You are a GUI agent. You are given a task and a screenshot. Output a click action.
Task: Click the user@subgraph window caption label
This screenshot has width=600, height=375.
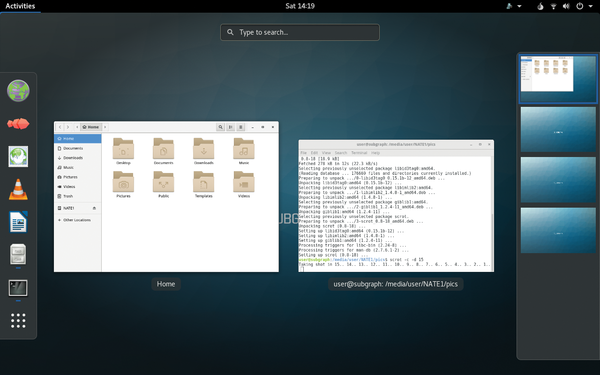click(396, 284)
